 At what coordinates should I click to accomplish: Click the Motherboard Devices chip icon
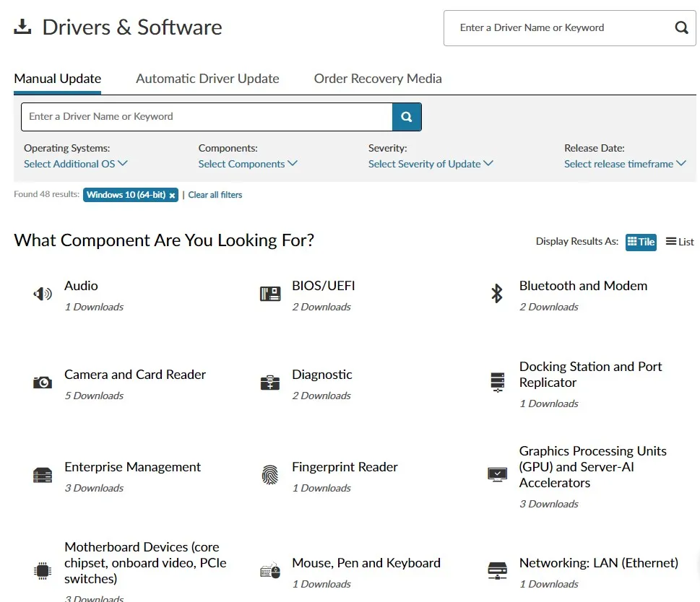[x=43, y=571]
